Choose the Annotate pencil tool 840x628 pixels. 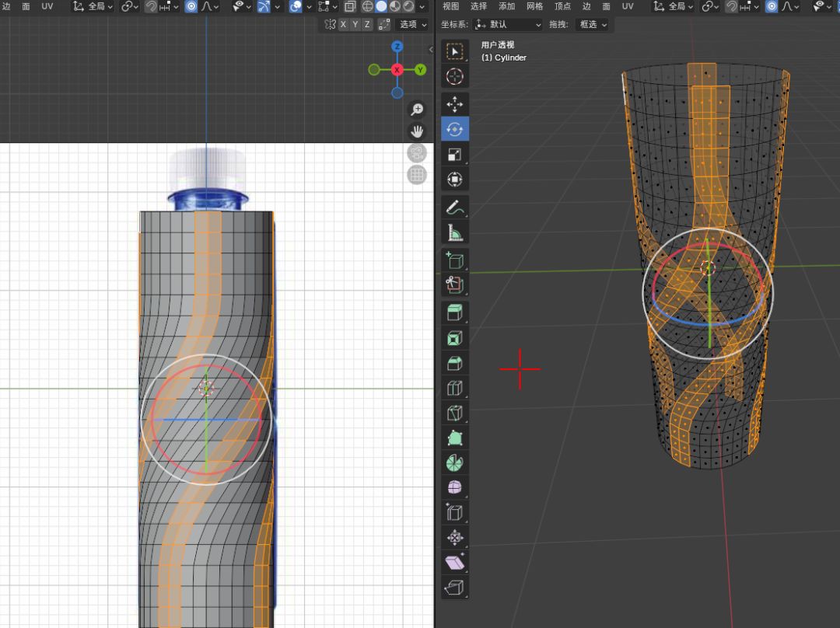(455, 207)
